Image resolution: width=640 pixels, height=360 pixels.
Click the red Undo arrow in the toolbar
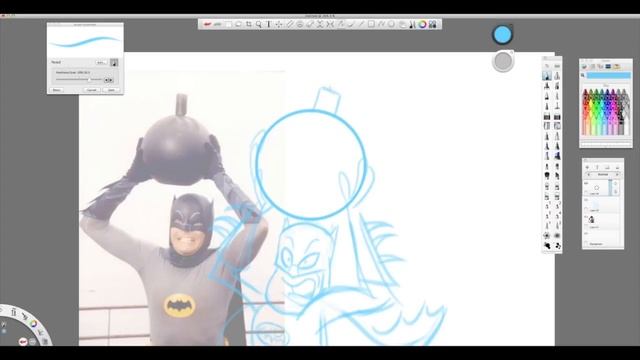[x=207, y=24]
